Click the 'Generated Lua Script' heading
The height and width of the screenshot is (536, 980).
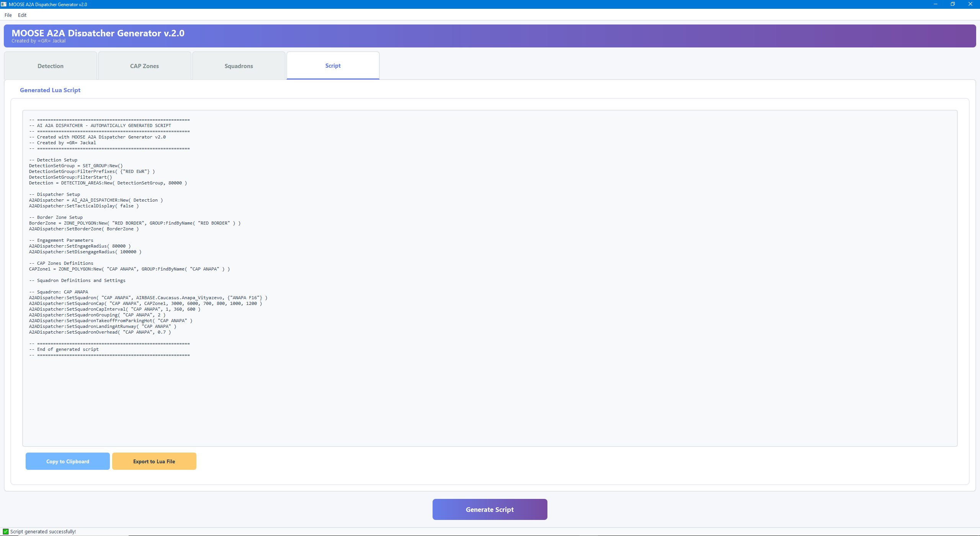click(50, 90)
